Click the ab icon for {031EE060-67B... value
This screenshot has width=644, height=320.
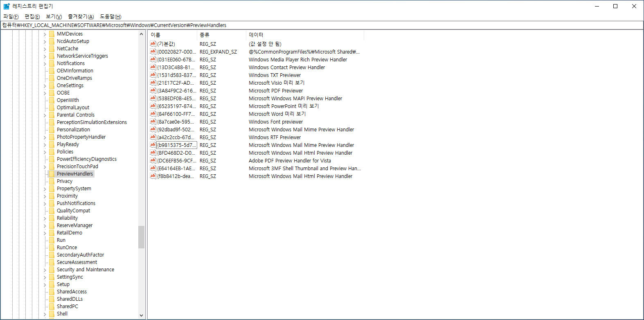(x=153, y=59)
